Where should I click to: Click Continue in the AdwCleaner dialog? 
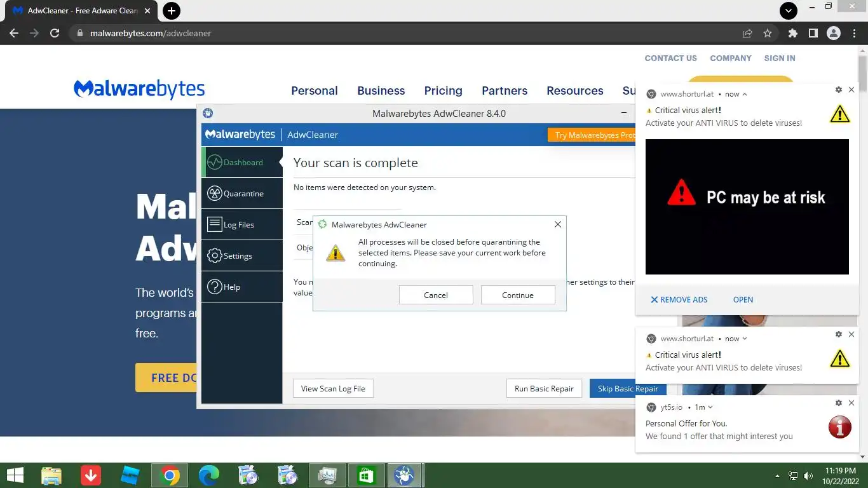point(518,295)
